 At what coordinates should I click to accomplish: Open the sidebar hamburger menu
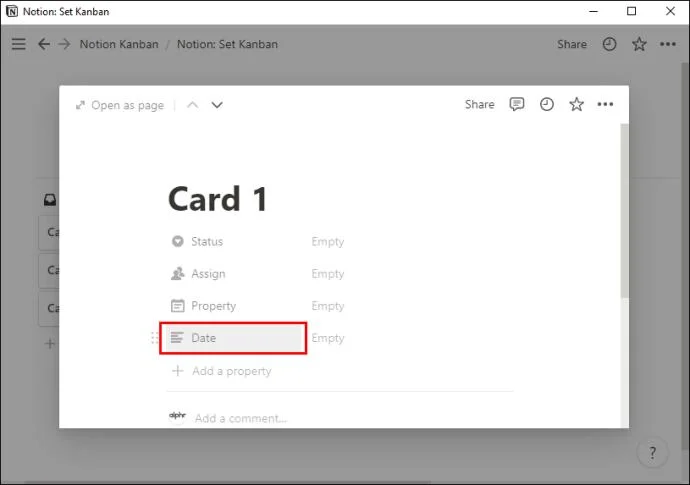click(18, 44)
